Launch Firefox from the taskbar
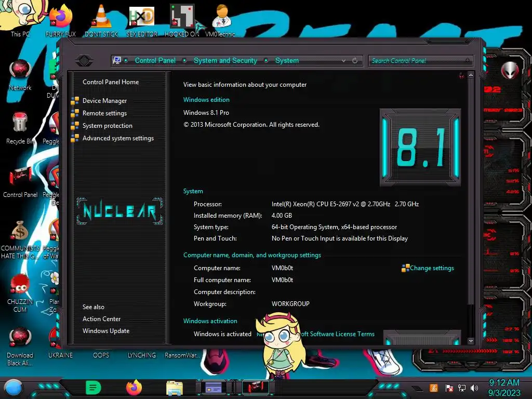This screenshot has width=532, height=399. pos(134,388)
